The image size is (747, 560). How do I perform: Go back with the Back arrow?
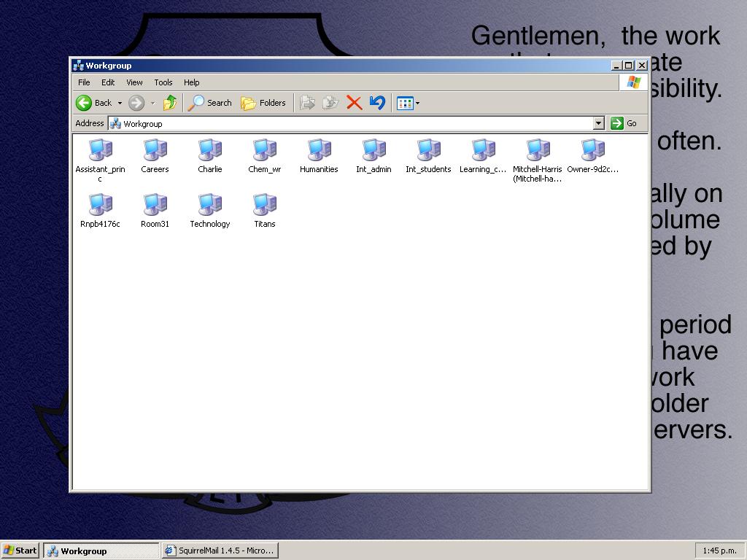tap(94, 103)
